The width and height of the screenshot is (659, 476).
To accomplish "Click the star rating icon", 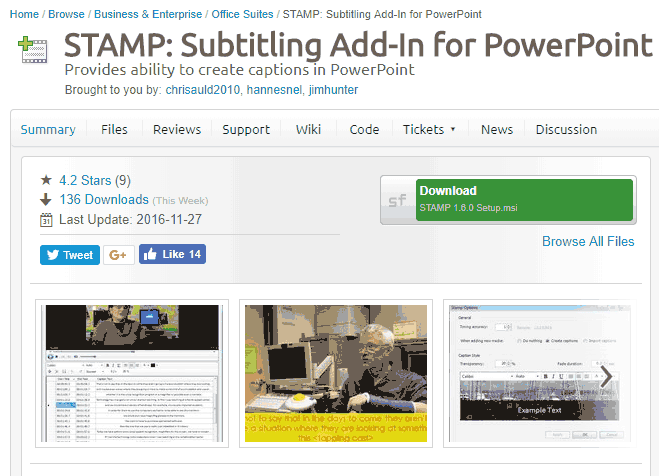I will [46, 180].
